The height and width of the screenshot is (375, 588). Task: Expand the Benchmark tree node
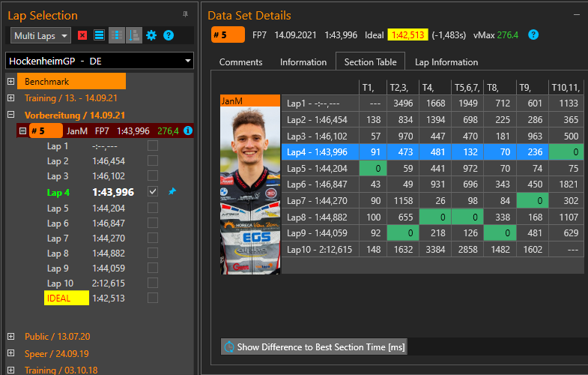pos(10,81)
